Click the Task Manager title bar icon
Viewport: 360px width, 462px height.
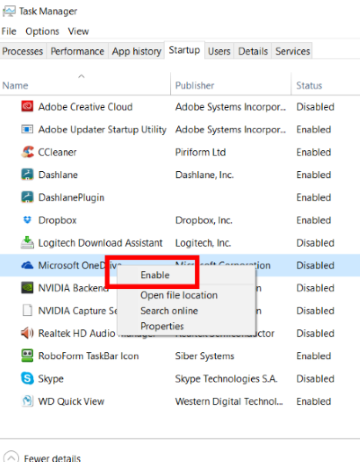click(9, 12)
